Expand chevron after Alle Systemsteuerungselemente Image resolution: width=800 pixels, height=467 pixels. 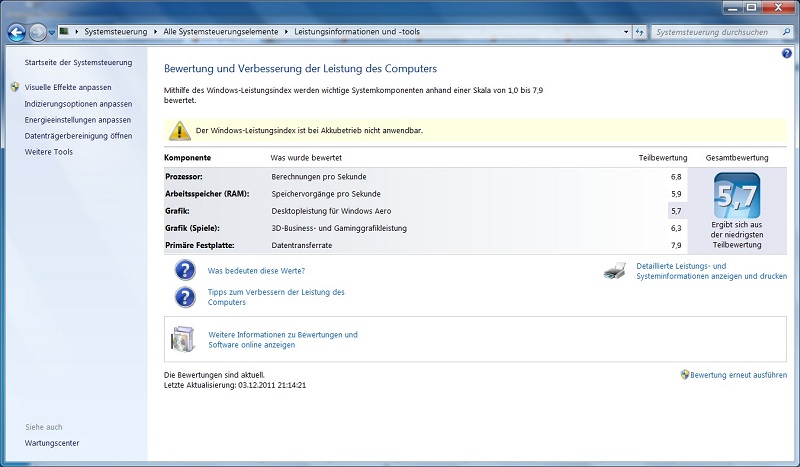pos(287,32)
